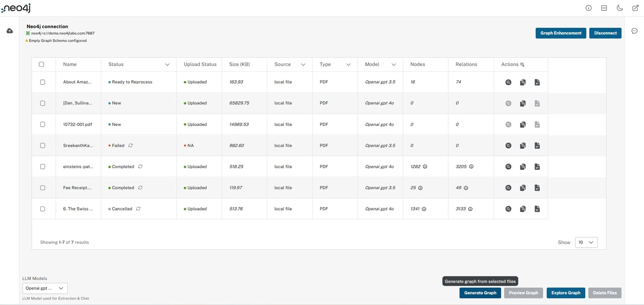
Task: View chunks document icon for SreekanthKa...
Action: pos(537,145)
